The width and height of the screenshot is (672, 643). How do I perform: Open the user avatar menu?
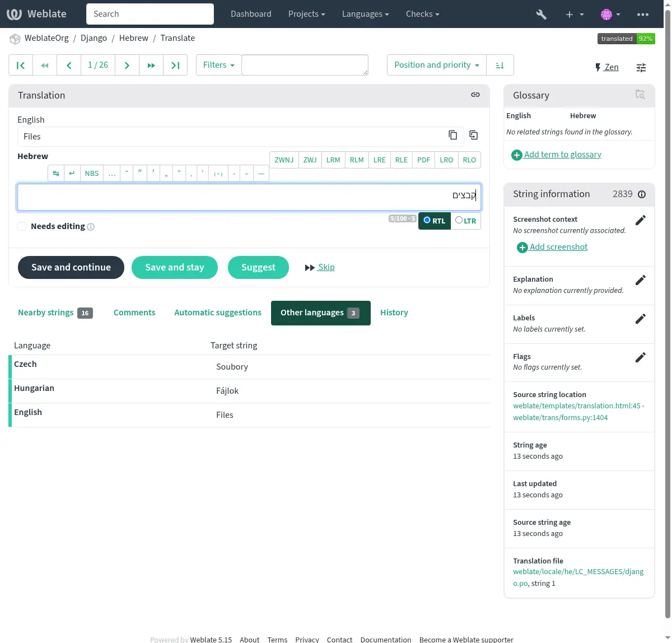tap(610, 14)
